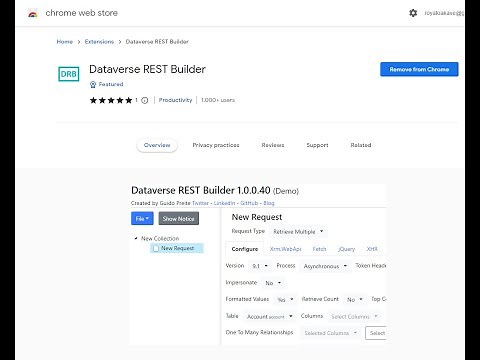
Task: Switch to the Reviews tab
Action: click(x=273, y=145)
